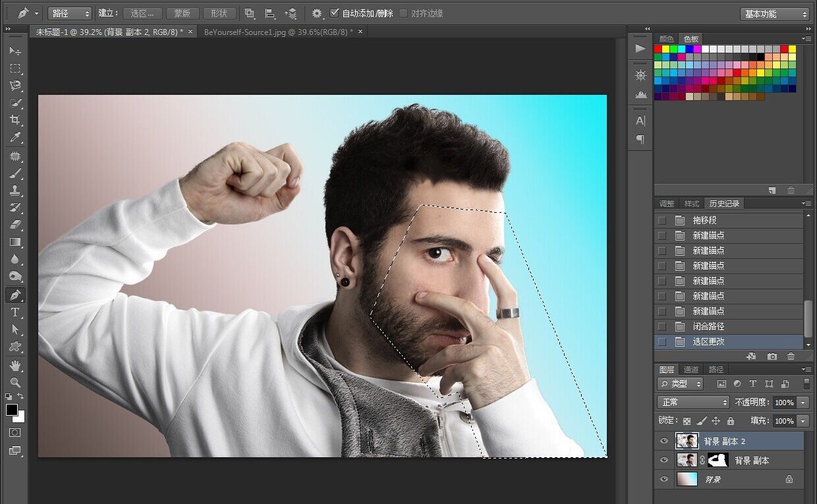This screenshot has width=817, height=504.
Task: Select the Horizontal Type tool
Action: [15, 312]
